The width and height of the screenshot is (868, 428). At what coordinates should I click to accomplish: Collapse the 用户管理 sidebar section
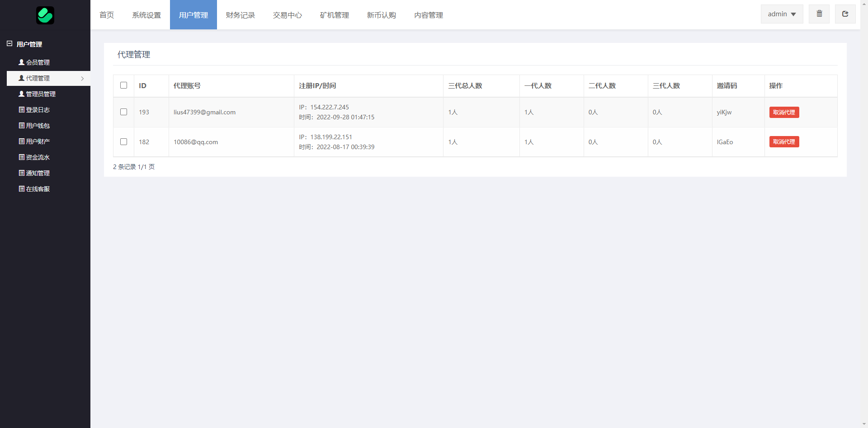[x=9, y=44]
